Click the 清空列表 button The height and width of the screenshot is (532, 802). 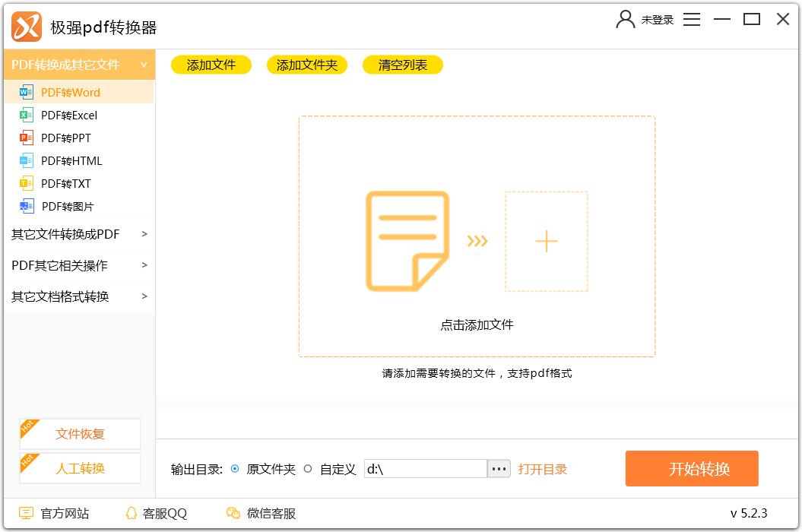click(403, 65)
